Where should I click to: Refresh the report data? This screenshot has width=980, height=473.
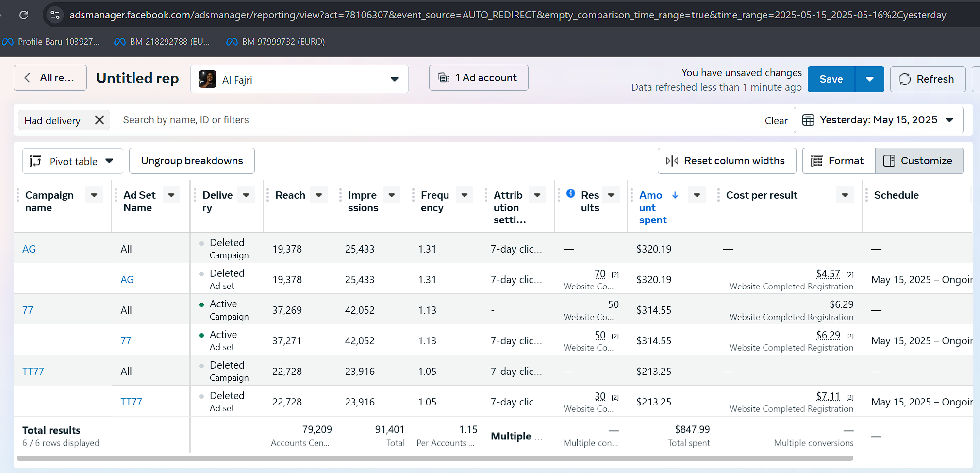[927, 79]
